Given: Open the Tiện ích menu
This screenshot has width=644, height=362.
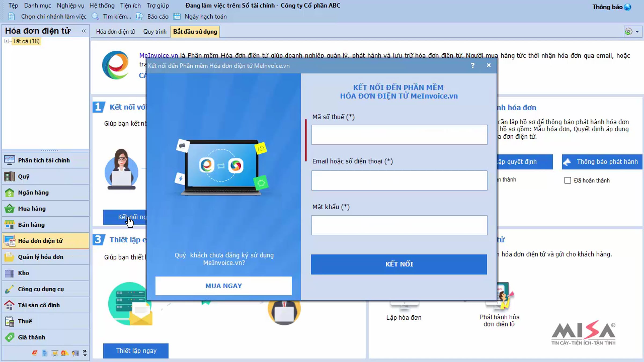Looking at the screenshot, I should (130, 5).
